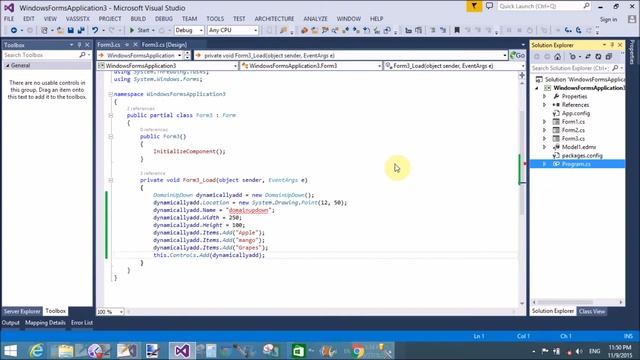
Task: Click the notifications flag icon
Action: [474, 6]
